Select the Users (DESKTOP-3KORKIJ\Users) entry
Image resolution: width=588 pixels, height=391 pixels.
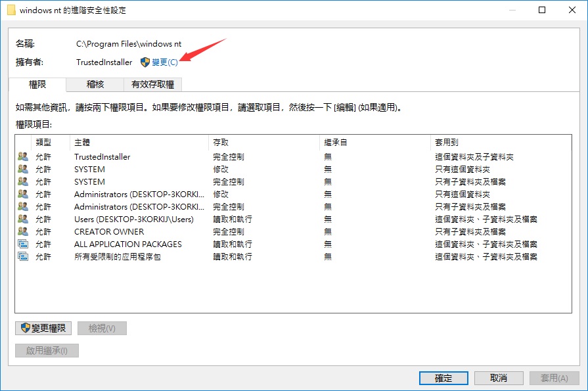point(293,219)
